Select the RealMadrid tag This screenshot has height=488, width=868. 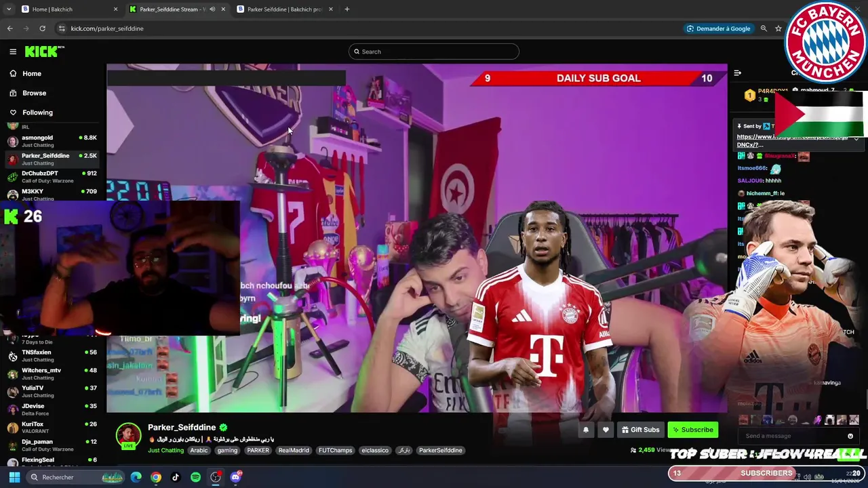click(294, 450)
